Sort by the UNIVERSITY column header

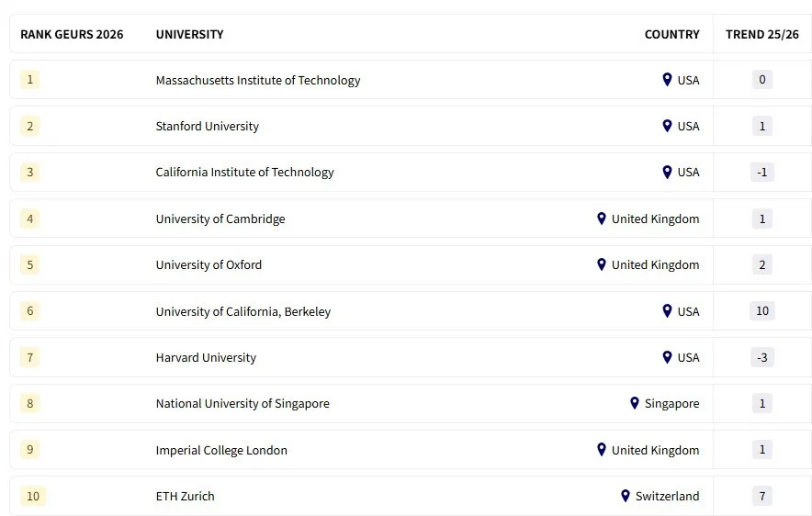tap(189, 34)
